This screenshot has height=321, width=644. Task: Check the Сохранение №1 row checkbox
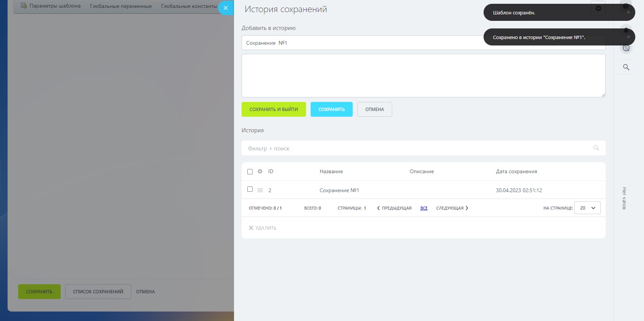[250, 189]
